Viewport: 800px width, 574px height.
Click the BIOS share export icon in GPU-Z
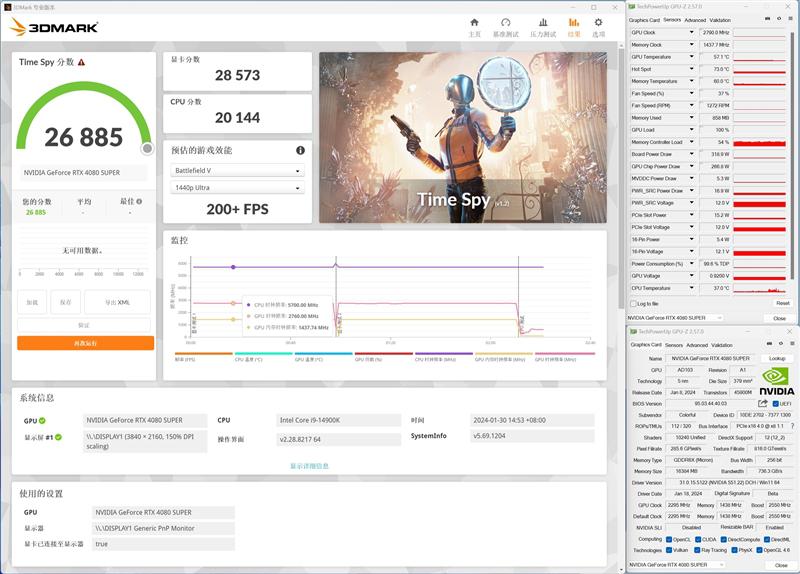763,403
